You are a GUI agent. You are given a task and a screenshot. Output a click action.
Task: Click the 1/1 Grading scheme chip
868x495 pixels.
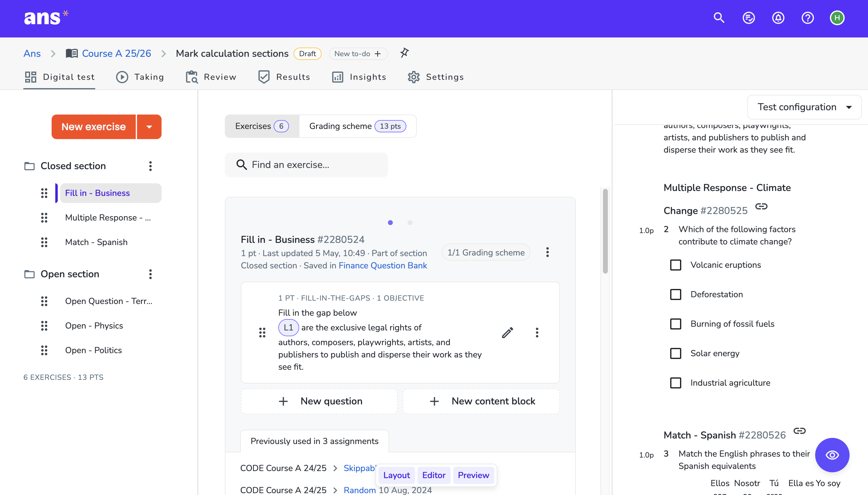coord(486,253)
